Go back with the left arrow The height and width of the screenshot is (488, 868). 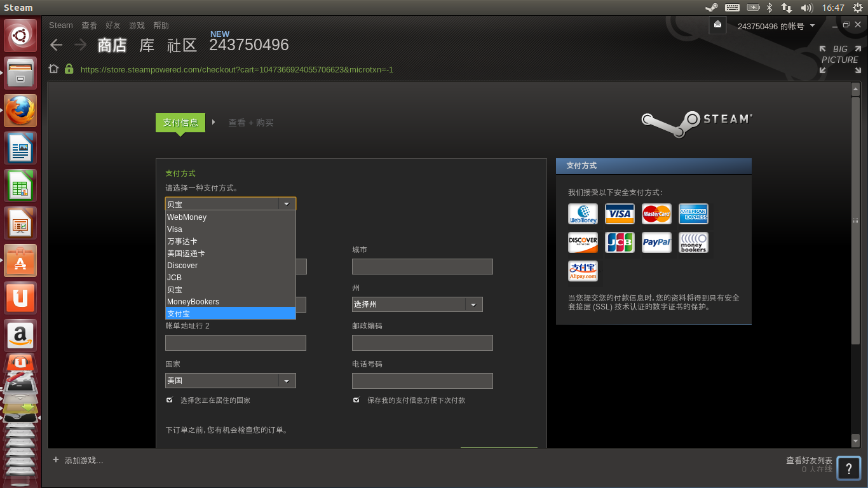tap(57, 44)
